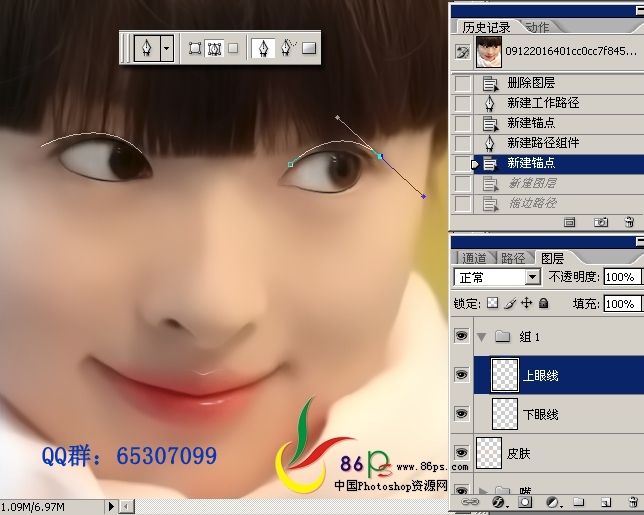The height and width of the screenshot is (515, 644).
Task: Click the history state slider marker
Action: point(475,165)
